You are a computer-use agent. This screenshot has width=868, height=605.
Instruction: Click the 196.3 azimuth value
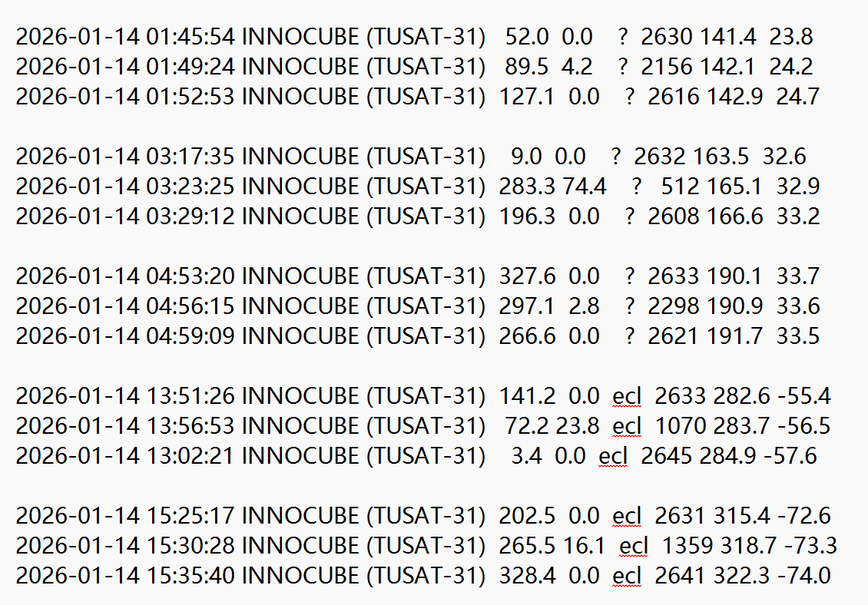(x=527, y=217)
